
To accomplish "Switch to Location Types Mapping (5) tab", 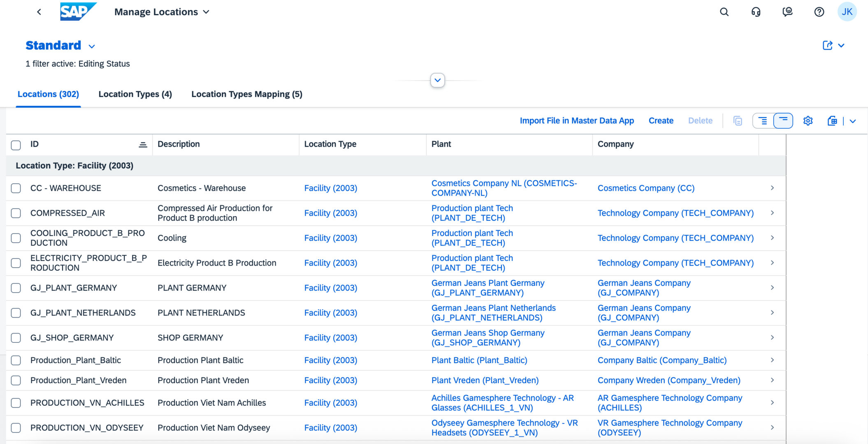I will (247, 94).
